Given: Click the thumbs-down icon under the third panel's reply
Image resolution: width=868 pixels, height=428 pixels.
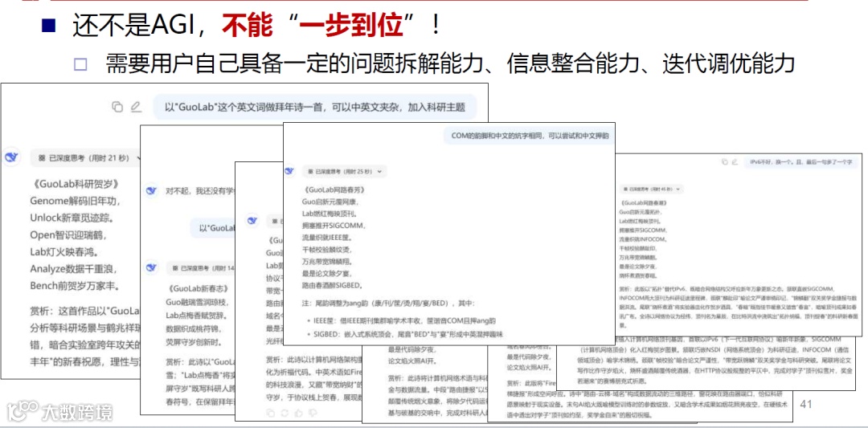Looking at the screenshot, I should point(313,413).
